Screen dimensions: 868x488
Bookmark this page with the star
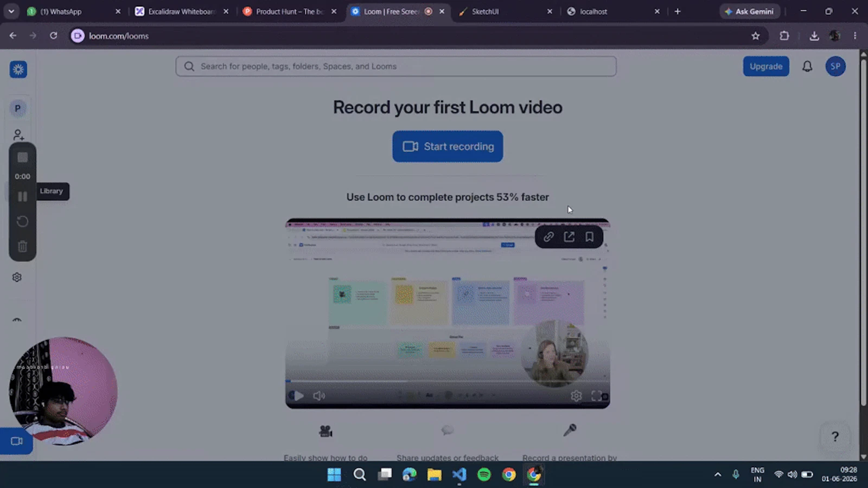pyautogui.click(x=756, y=36)
